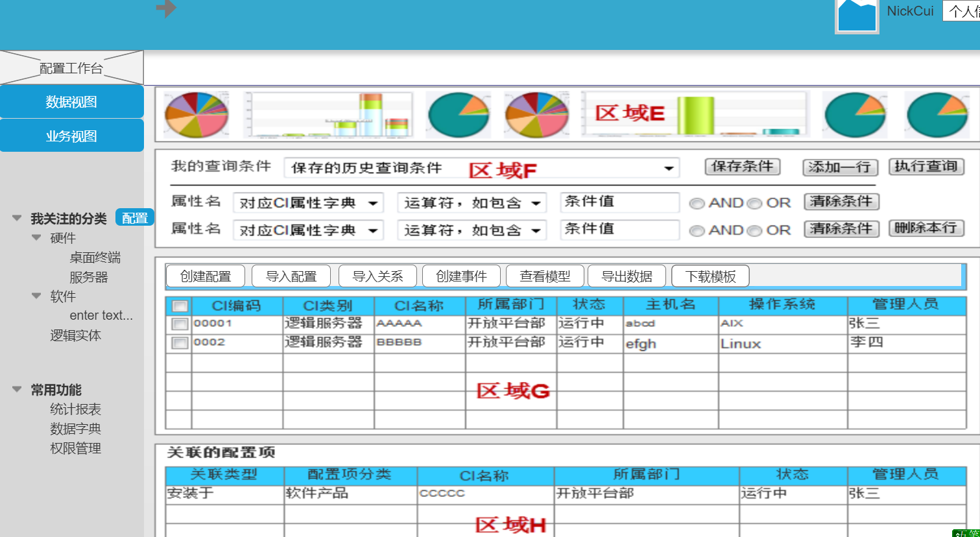Click 清除条件 in the second row
This screenshot has width=980, height=537.
[841, 229]
